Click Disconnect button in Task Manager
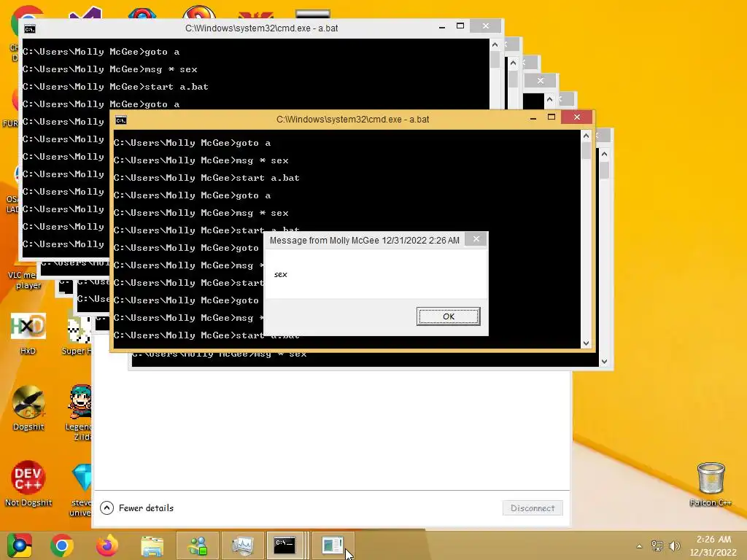This screenshot has width=747, height=560. tap(532, 507)
